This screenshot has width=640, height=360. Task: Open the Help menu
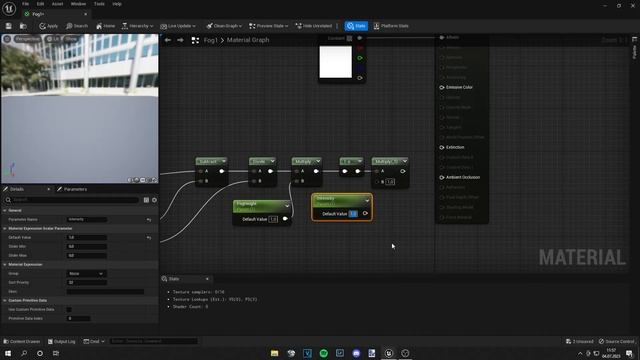[x=117, y=4]
